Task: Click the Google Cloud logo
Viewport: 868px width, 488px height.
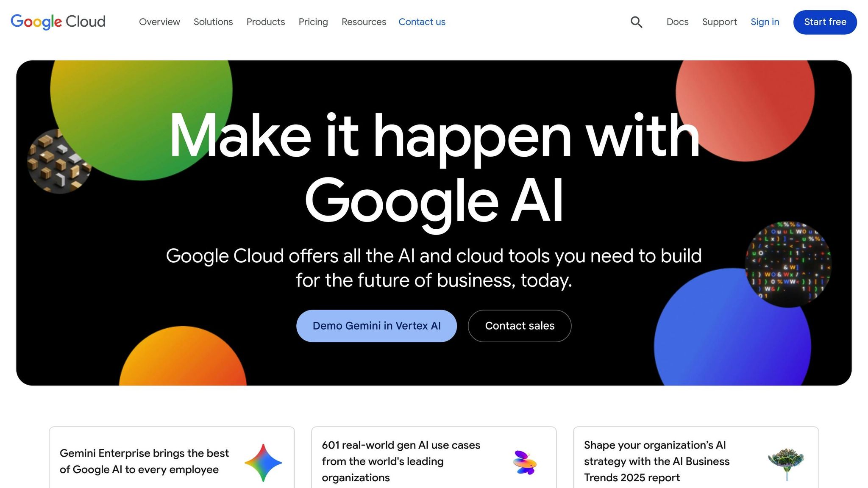Action: [58, 22]
